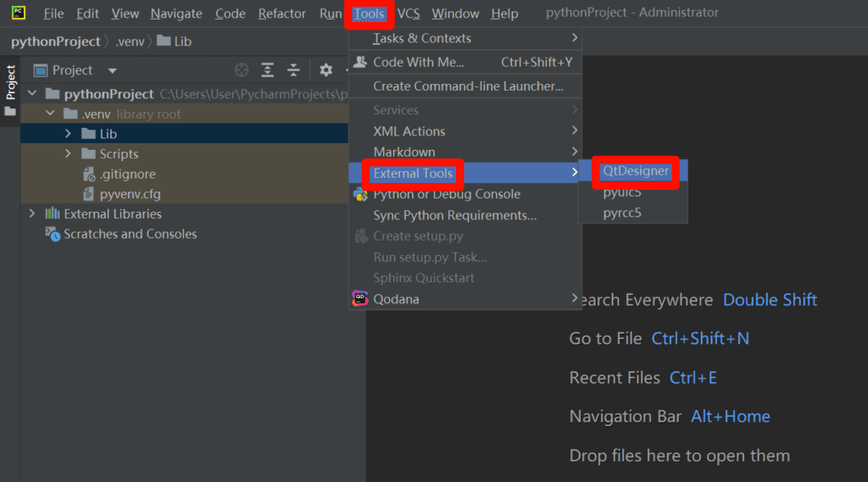Select Create Command-line Launcher entry
Image resolution: width=868 pixels, height=482 pixels.
[465, 86]
